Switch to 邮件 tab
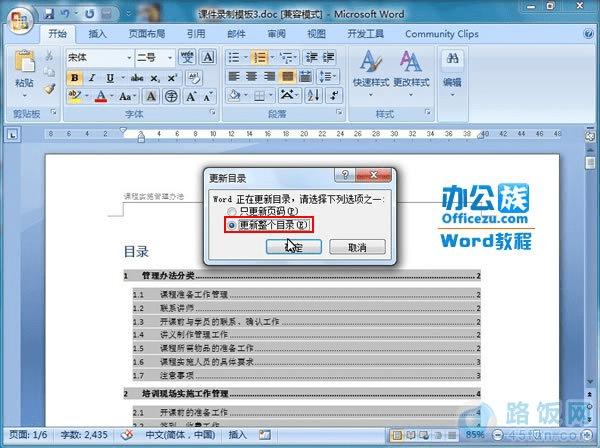The width and height of the screenshot is (600, 448). (x=236, y=34)
